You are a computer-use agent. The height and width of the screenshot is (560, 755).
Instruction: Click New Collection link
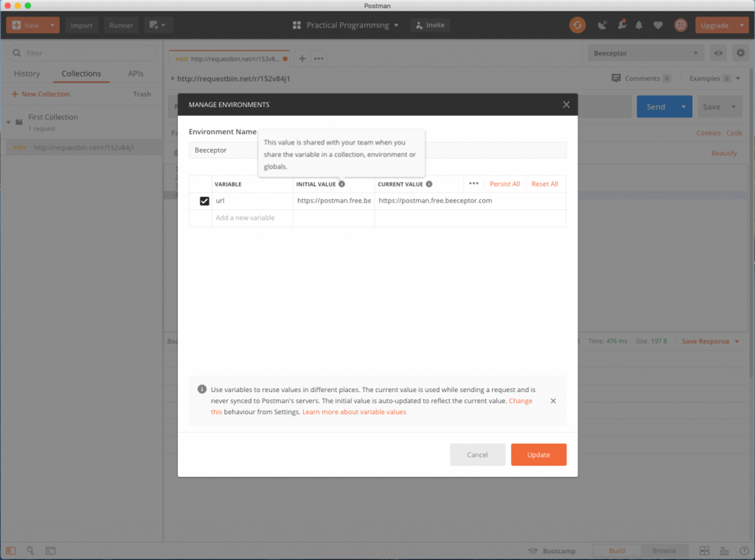pyautogui.click(x=40, y=94)
